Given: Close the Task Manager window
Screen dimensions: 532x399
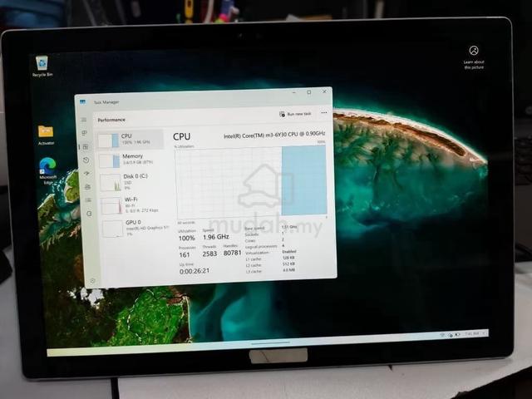Looking at the screenshot, I should tap(324, 91).
